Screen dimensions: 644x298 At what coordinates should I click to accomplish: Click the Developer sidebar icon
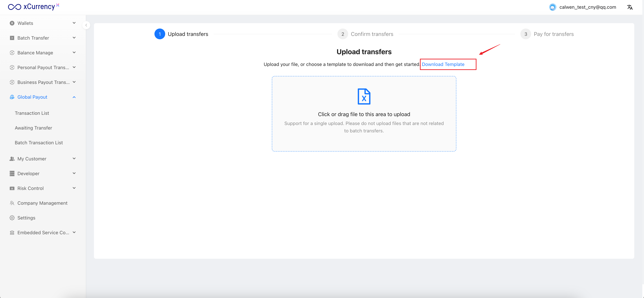tap(12, 173)
